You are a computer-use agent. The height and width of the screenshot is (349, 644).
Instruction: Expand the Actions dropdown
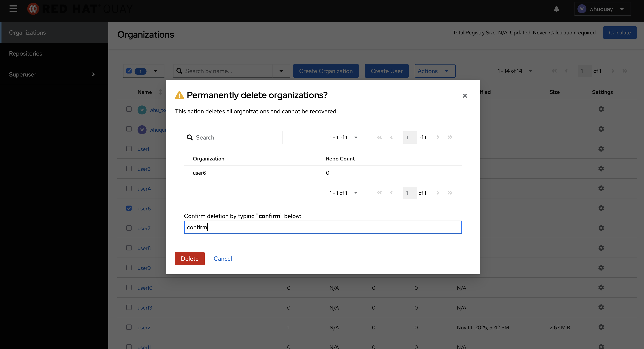(x=435, y=71)
